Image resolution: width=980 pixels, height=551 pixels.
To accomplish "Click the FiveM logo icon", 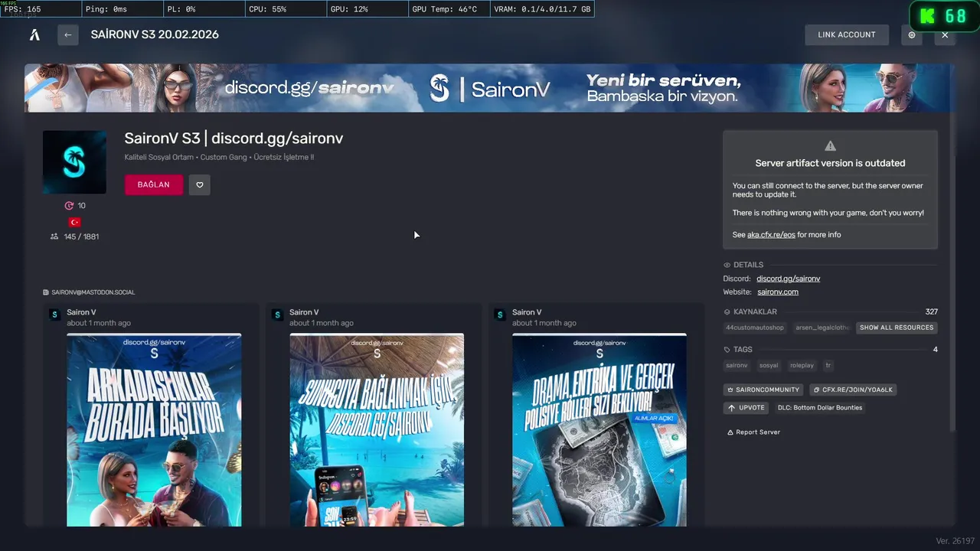I will point(34,34).
